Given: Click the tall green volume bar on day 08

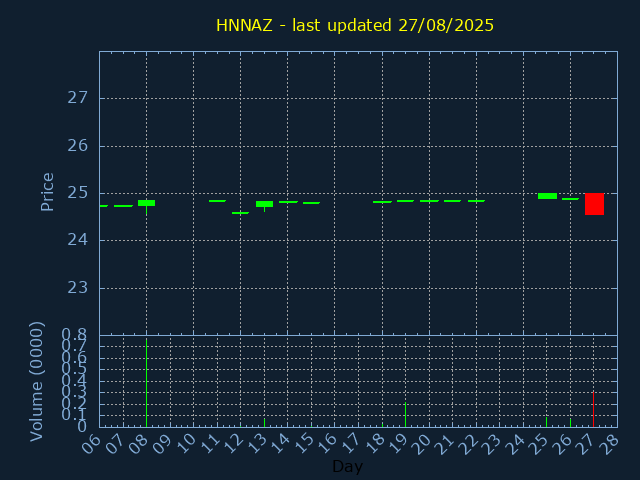Looking at the screenshot, I should 147,382.
